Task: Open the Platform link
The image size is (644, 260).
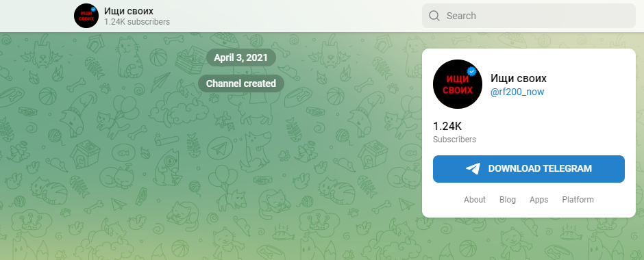Action: [578, 200]
